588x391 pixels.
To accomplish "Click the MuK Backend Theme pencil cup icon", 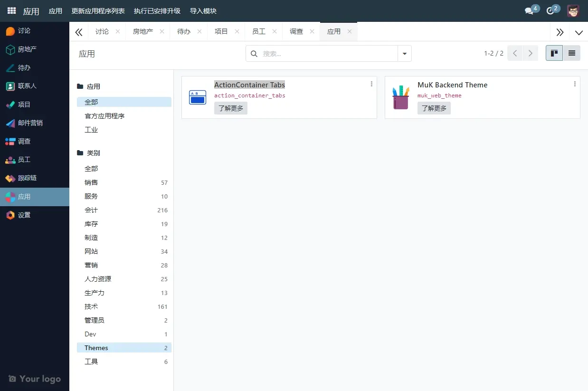I will tap(401, 97).
